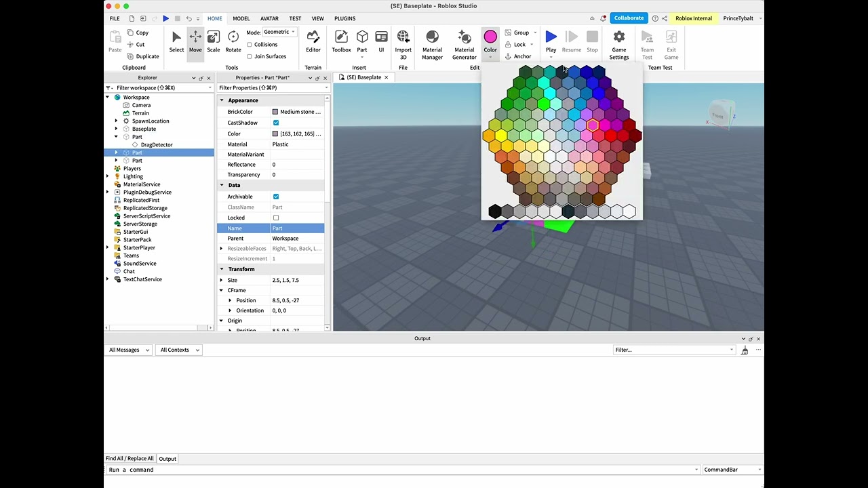Open the FILE menu

115,18
